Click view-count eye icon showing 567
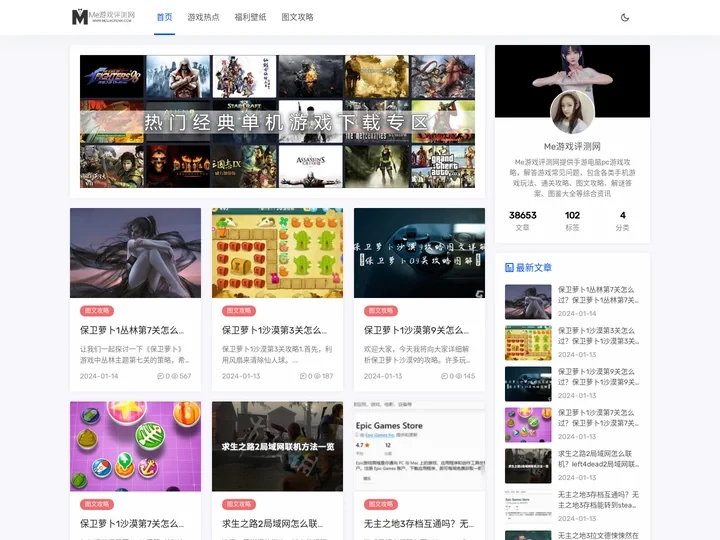 click(x=174, y=376)
